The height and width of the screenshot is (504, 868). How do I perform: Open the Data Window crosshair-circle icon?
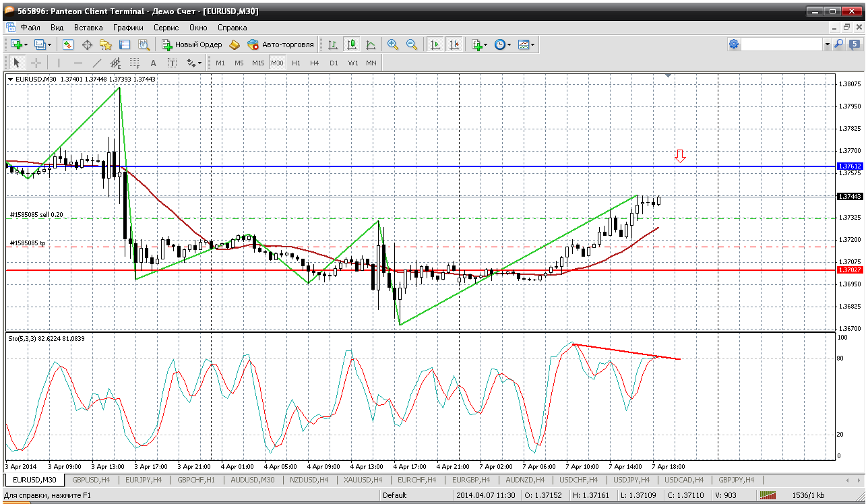(87, 44)
